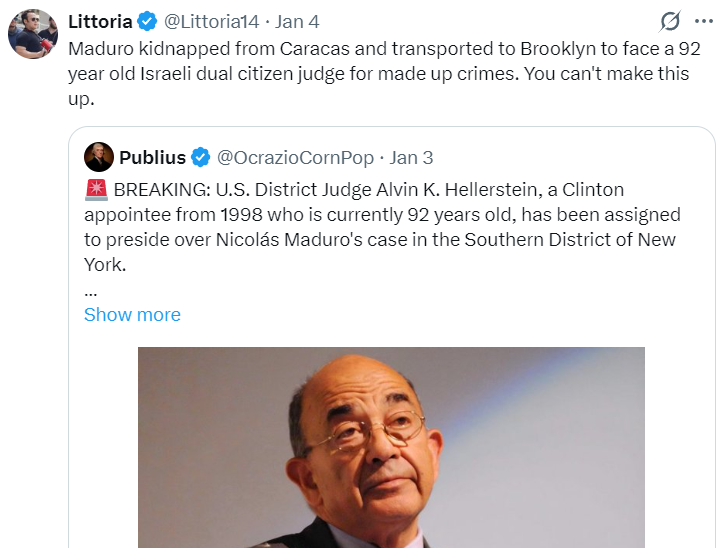Click Publius's blue verified checkmark
This screenshot has height=548, width=719.
pyautogui.click(x=200, y=157)
